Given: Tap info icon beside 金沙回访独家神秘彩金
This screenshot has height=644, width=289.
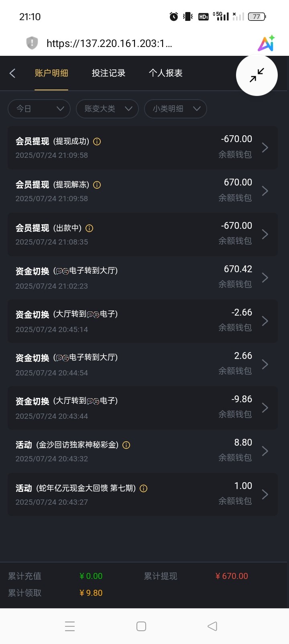Looking at the screenshot, I should tap(126, 445).
